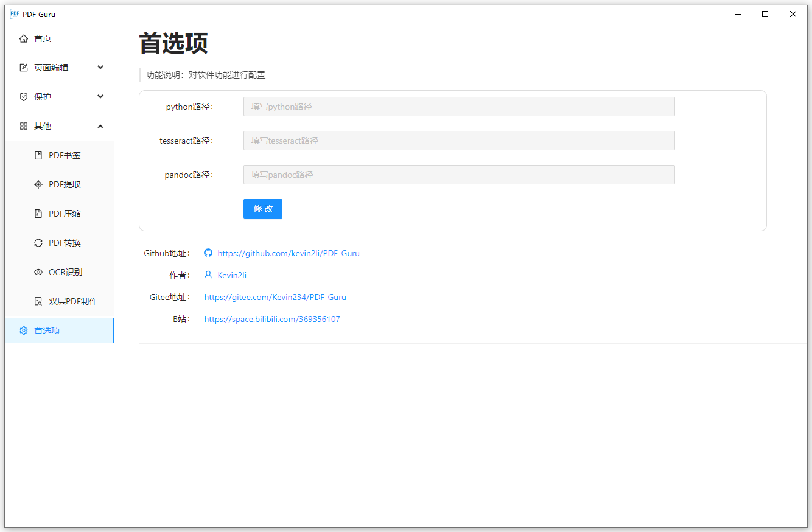This screenshot has width=812, height=532.
Task: Click the edit icon next to 页面编辑
Action: click(x=24, y=68)
